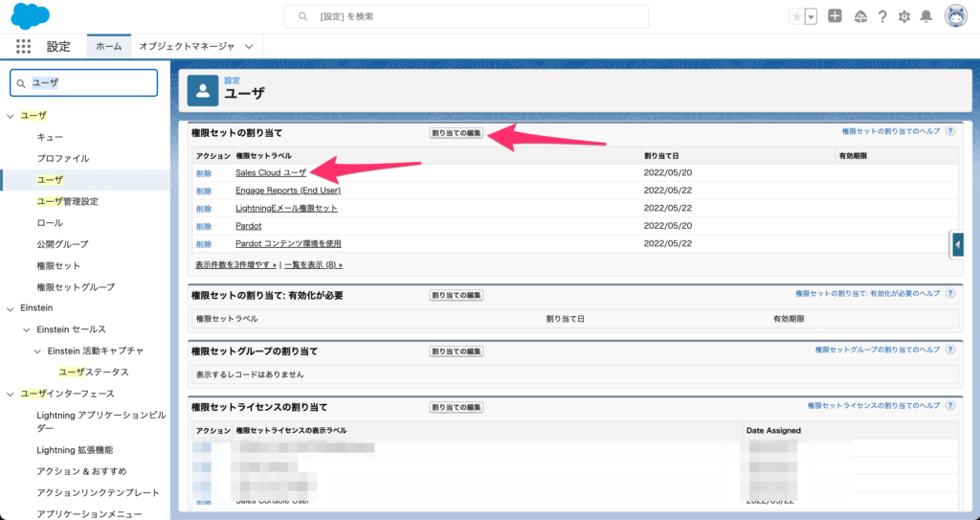This screenshot has height=520, width=980.
Task: Open 権限セットグループの割り当てのヘルプ link
Action: coord(878,350)
